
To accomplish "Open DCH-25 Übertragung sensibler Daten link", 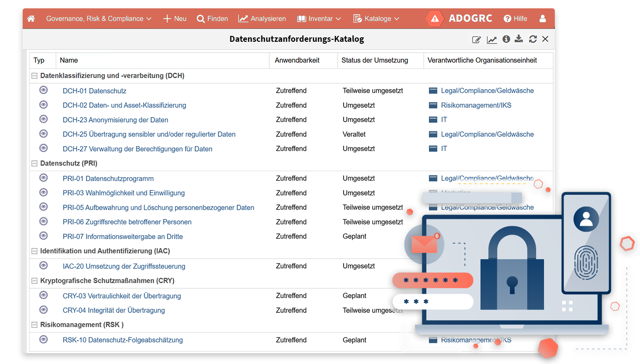I will [149, 134].
